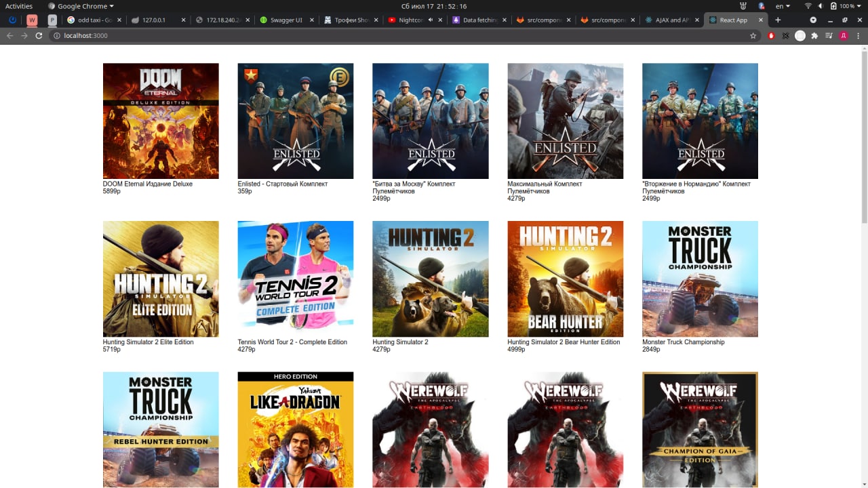Click title "Битва за Москву" Комплект Пулемётчиков
Screen dimensions: 868x488
tap(414, 188)
